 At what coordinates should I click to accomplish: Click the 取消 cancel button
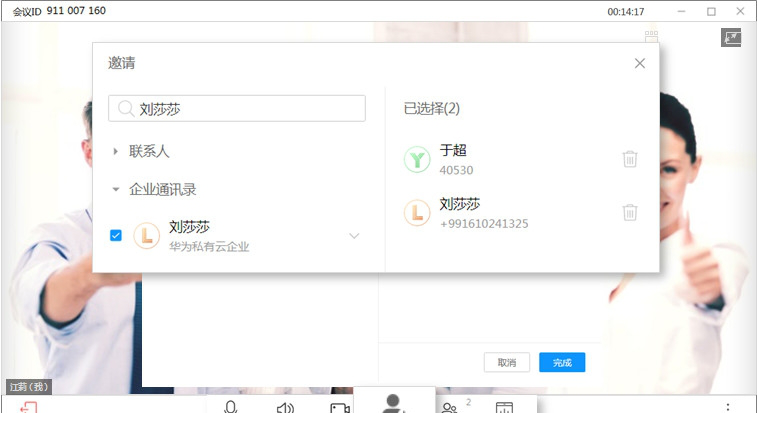[507, 362]
